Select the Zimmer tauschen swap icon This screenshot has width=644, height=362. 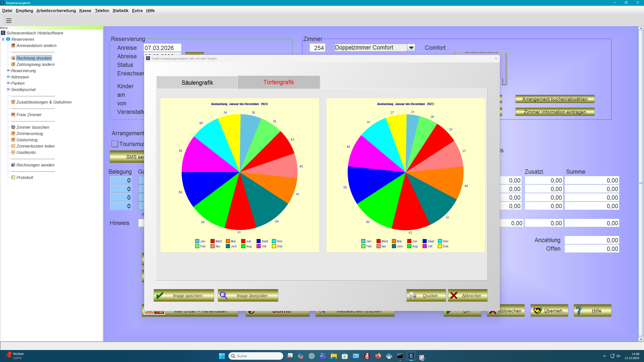pyautogui.click(x=13, y=127)
